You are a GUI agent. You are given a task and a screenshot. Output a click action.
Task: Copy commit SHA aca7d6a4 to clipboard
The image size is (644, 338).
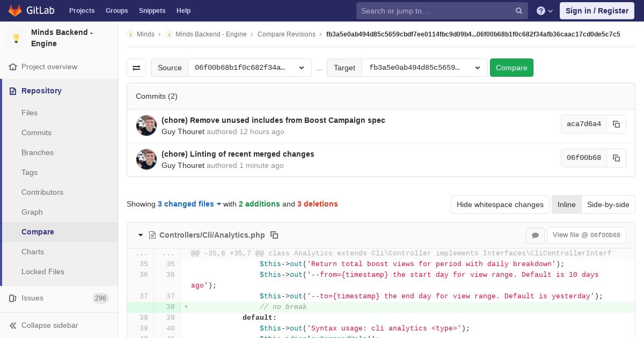click(x=616, y=124)
